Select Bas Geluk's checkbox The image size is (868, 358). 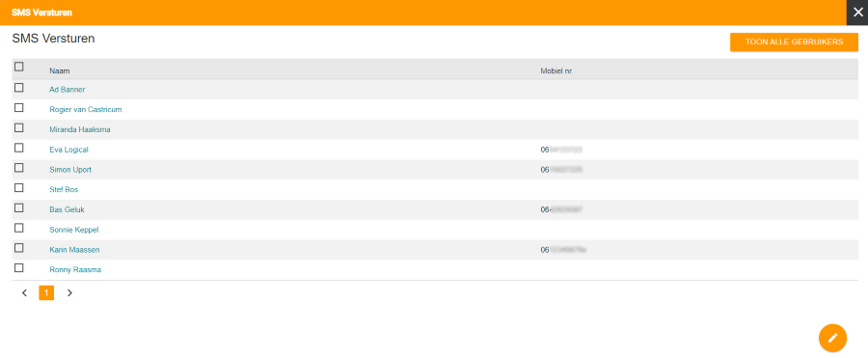(x=19, y=207)
